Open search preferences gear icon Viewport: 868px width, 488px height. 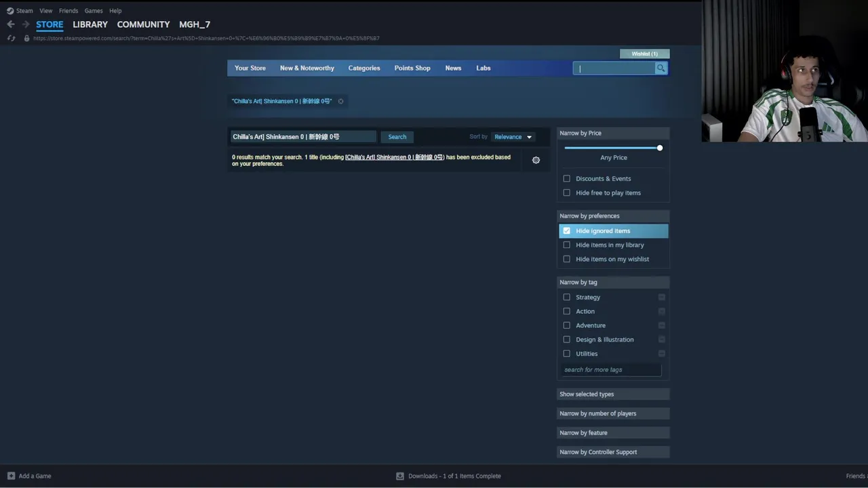pyautogui.click(x=536, y=160)
